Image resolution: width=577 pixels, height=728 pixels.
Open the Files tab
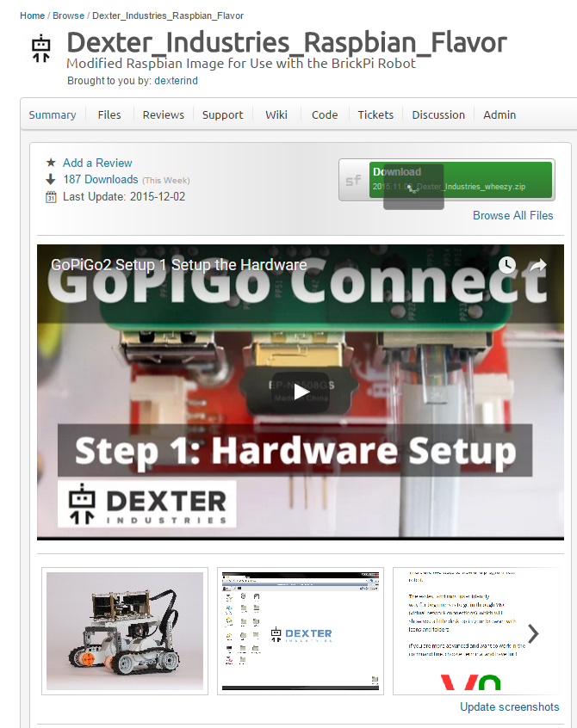click(109, 114)
